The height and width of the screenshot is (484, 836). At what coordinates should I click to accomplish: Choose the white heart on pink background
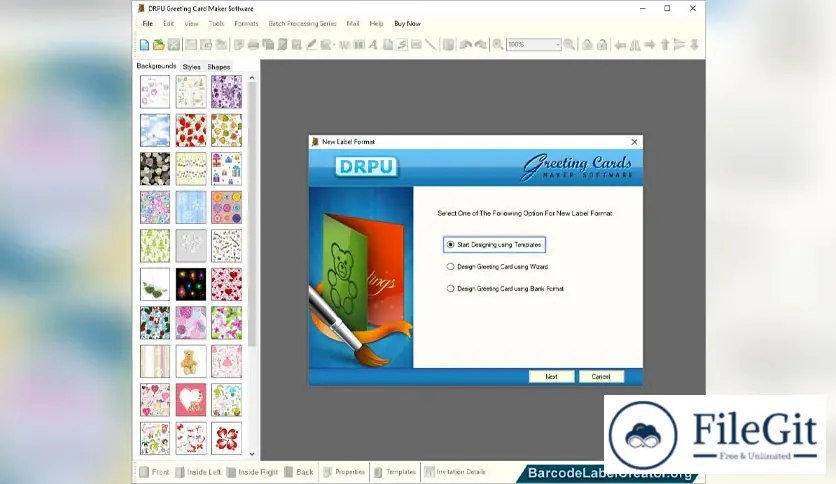click(x=191, y=400)
